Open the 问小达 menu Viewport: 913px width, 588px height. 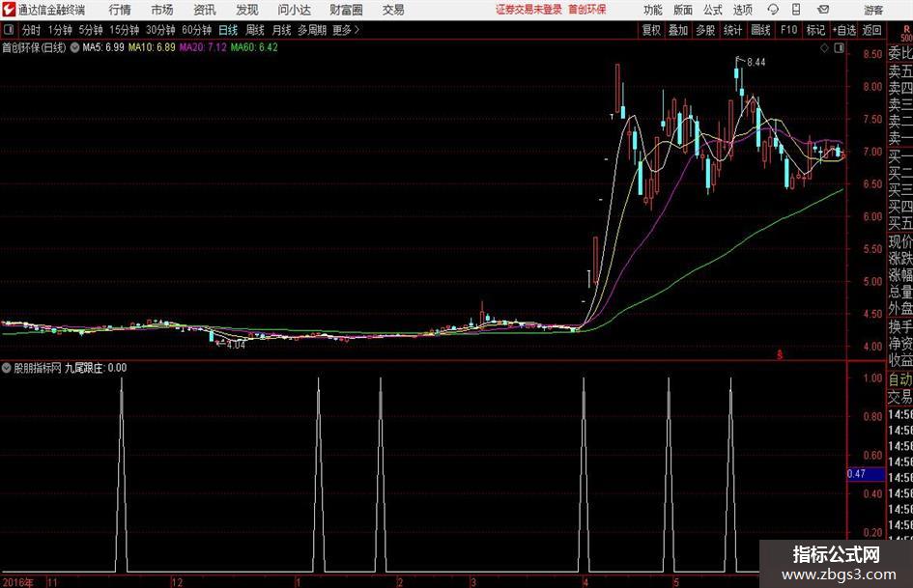point(294,10)
